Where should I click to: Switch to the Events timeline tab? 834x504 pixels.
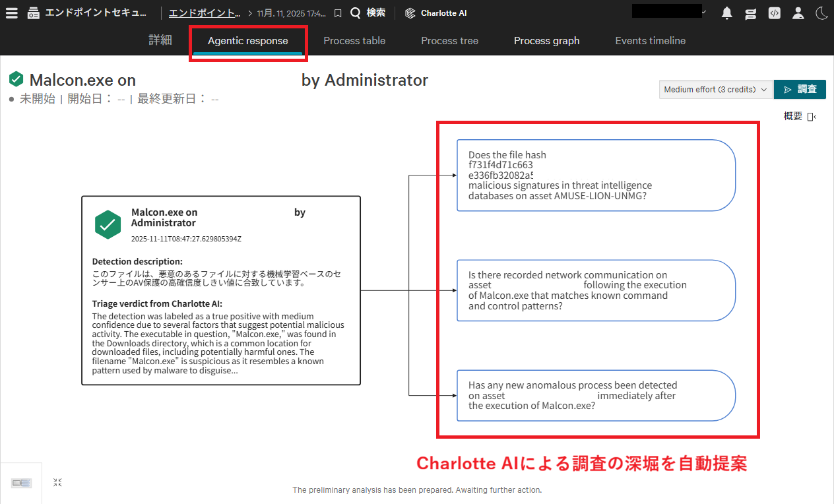(x=650, y=40)
